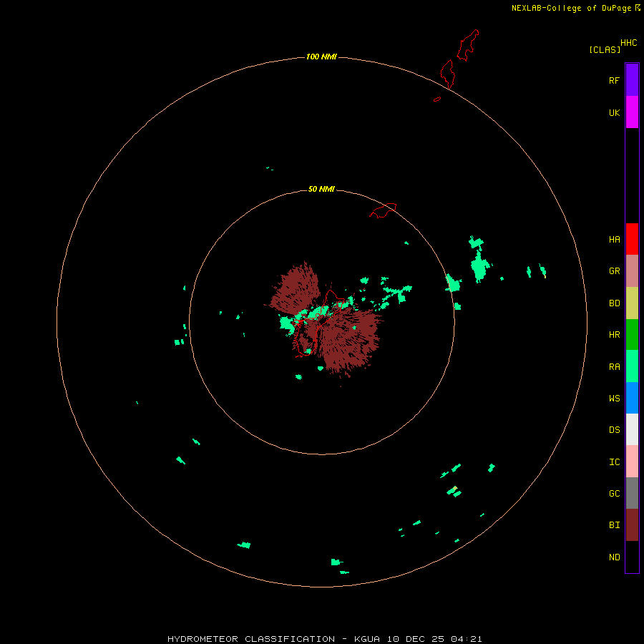Click the RA legend label
The width and height of the screenshot is (644, 644).
tap(615, 367)
